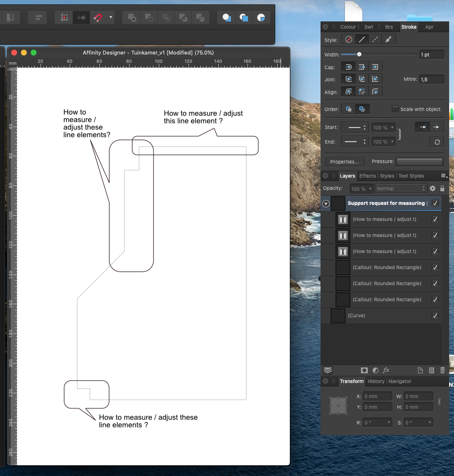
Task: Set stroke Align to middle option
Action: 361,92
